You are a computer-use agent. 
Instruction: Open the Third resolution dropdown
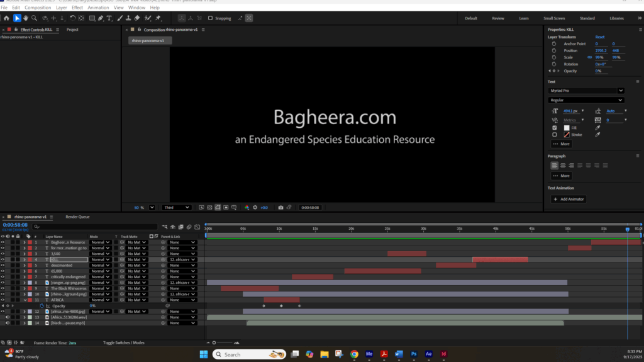(x=177, y=207)
